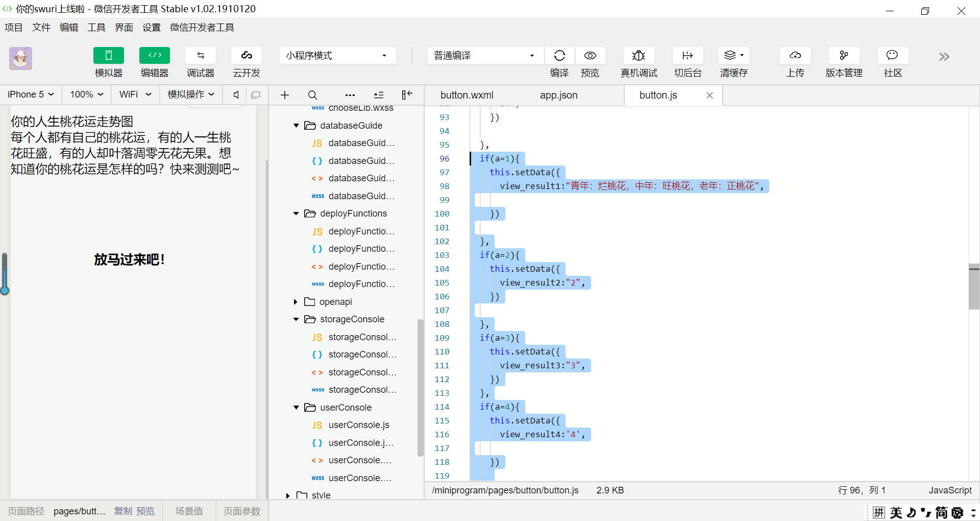Expand the openapi folder
This screenshot has width=980, height=521.
tap(296, 302)
